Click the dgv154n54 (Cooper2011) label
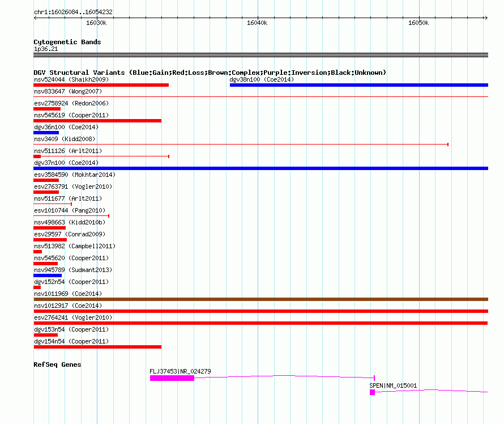Screen dimensions: 504x424 click(x=71, y=341)
